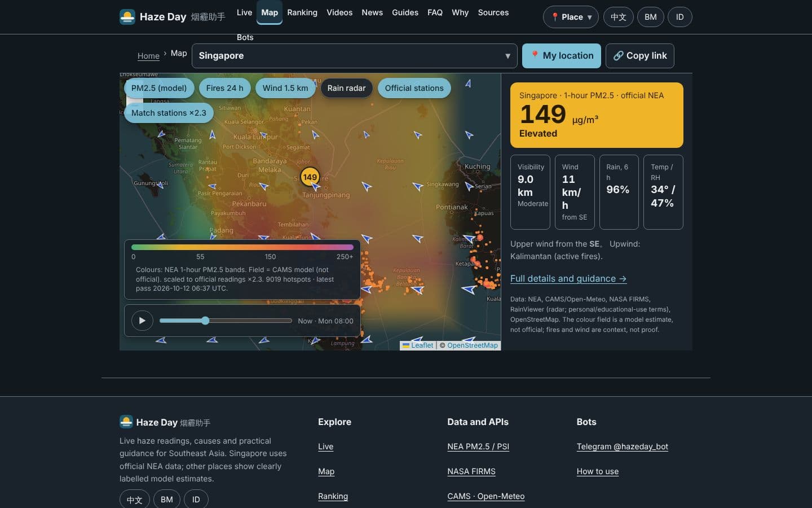Open the Bots nav item
This screenshot has height=508, width=812.
pyautogui.click(x=245, y=37)
